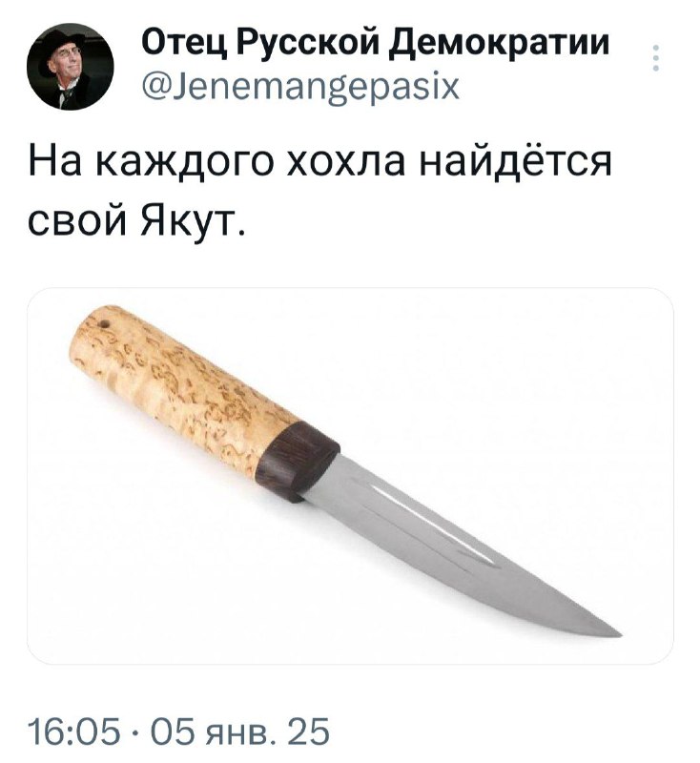Click the author's round profile avatar
This screenshot has width=700, height=763.
pyautogui.click(x=70, y=66)
